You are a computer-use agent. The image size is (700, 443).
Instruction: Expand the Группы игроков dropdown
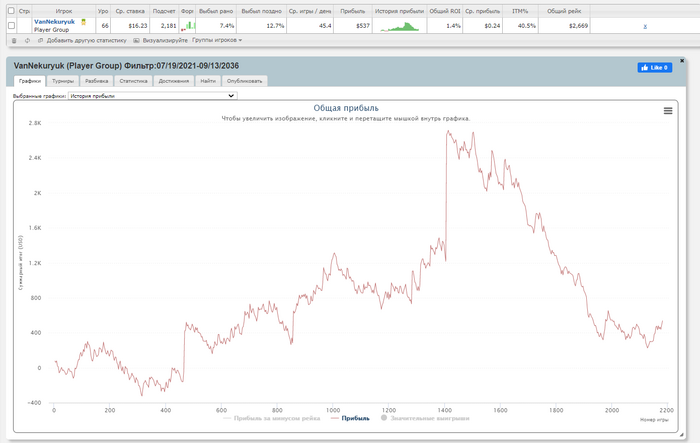click(217, 40)
